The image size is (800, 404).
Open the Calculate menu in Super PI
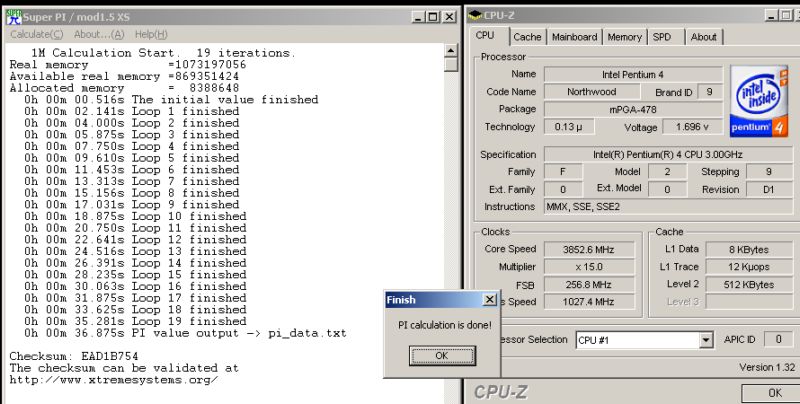coord(37,35)
